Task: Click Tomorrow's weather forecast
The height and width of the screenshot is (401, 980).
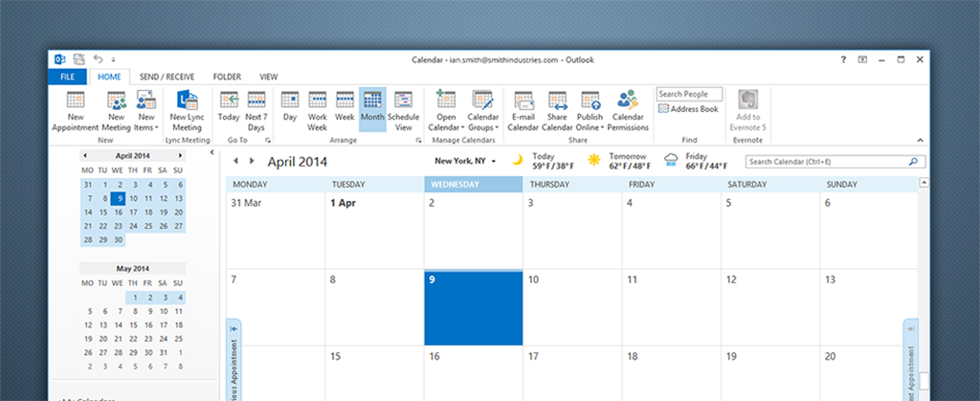Action: [619, 161]
